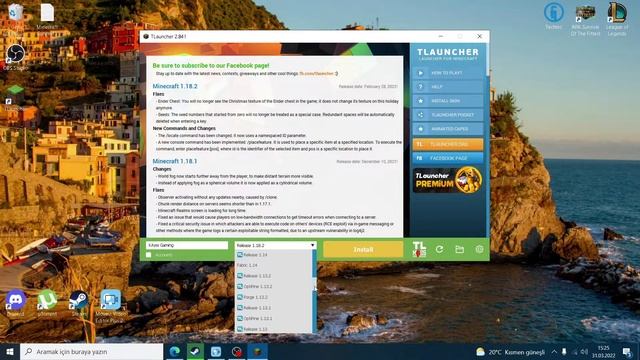This screenshot has width=640, height=360.
Task: Open TLauncher Pocket sidebar button
Action: [x=448, y=115]
